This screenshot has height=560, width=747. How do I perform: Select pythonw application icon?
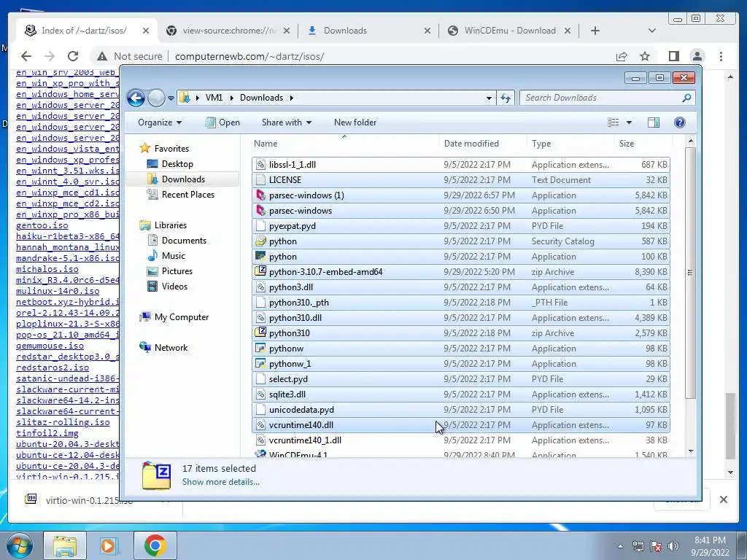pos(260,348)
